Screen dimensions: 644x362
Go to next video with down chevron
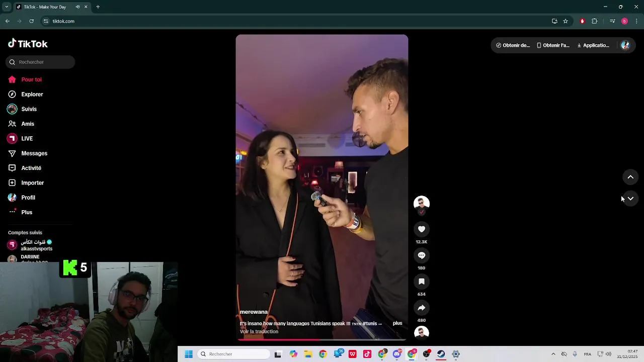click(x=630, y=199)
